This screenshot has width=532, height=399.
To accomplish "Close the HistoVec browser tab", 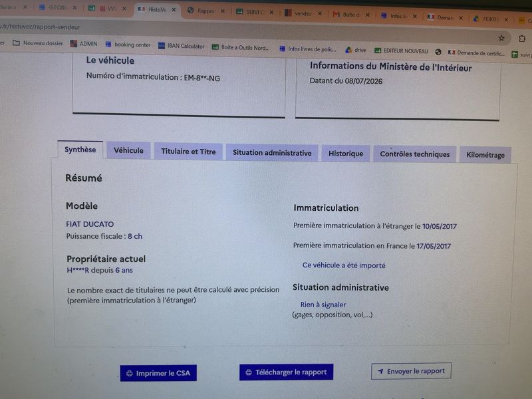I will 174,10.
